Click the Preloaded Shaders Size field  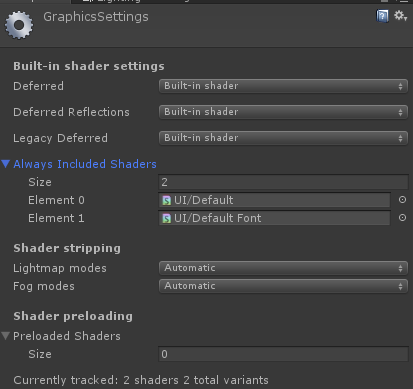(283, 354)
